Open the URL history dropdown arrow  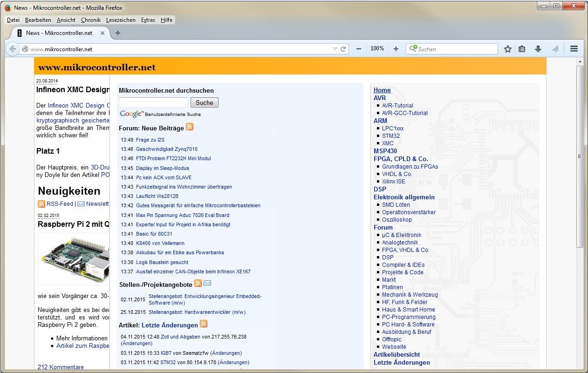[335, 49]
